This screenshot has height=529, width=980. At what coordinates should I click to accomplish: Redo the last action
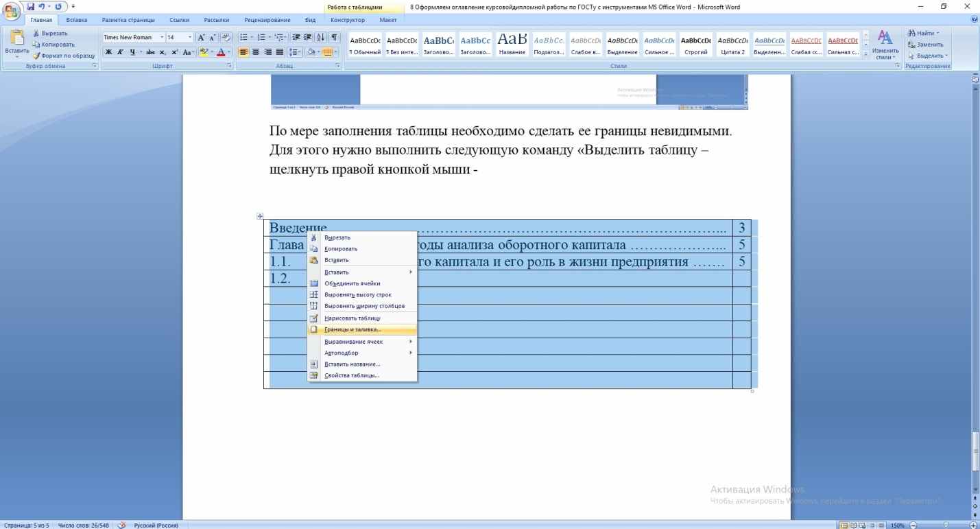point(57,6)
